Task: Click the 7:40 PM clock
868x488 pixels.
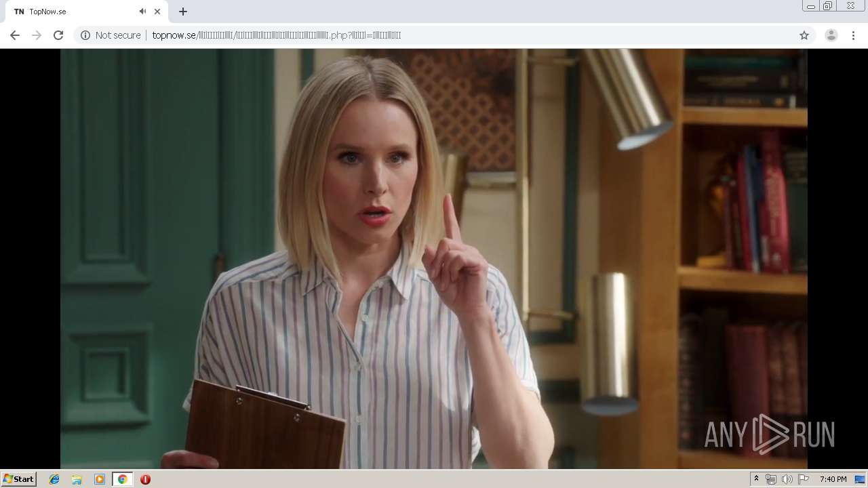Action: coord(833,479)
